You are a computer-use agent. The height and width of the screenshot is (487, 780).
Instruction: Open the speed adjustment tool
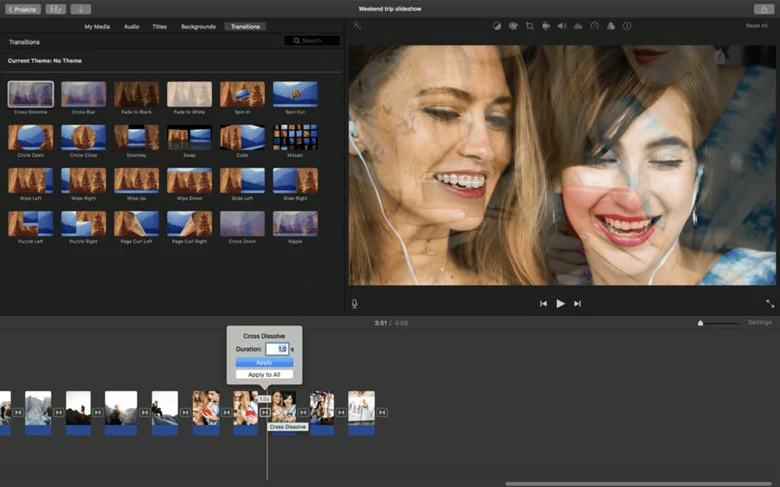point(594,26)
